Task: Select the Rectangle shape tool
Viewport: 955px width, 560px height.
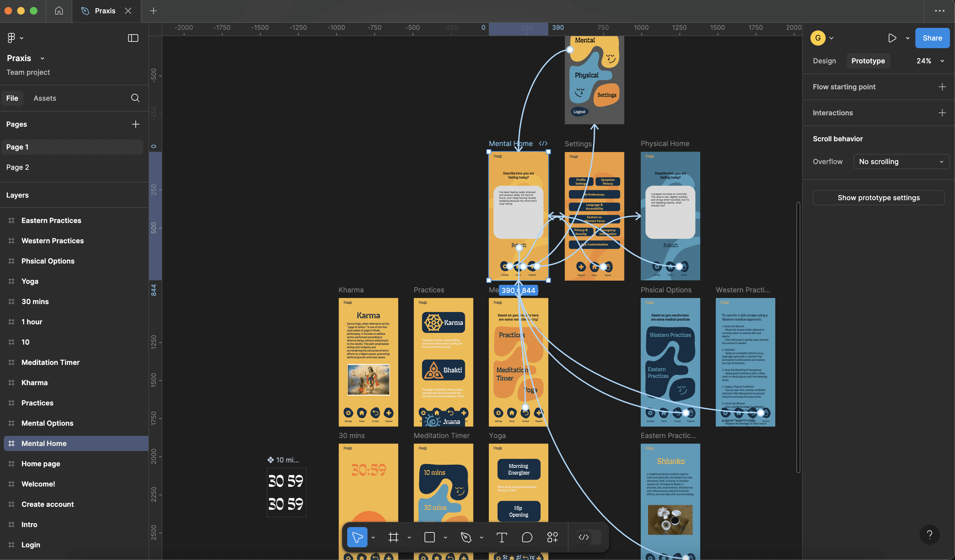Action: [429, 537]
